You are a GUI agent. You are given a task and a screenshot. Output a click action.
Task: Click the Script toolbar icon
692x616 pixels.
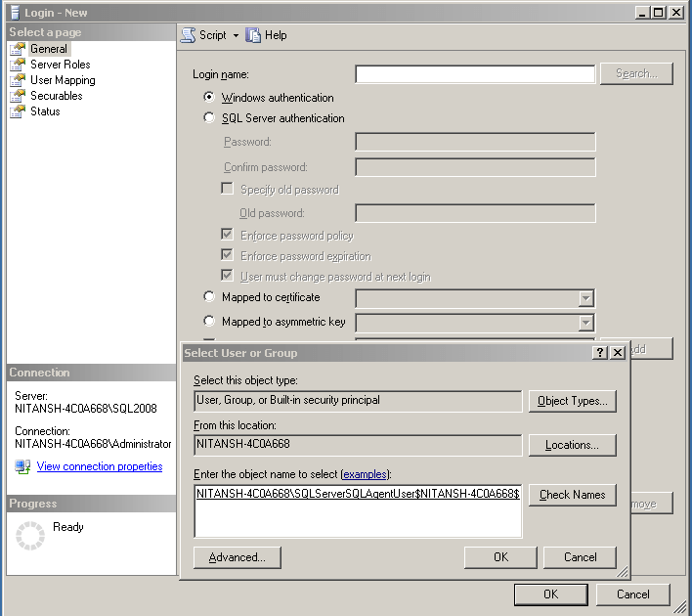tap(189, 35)
